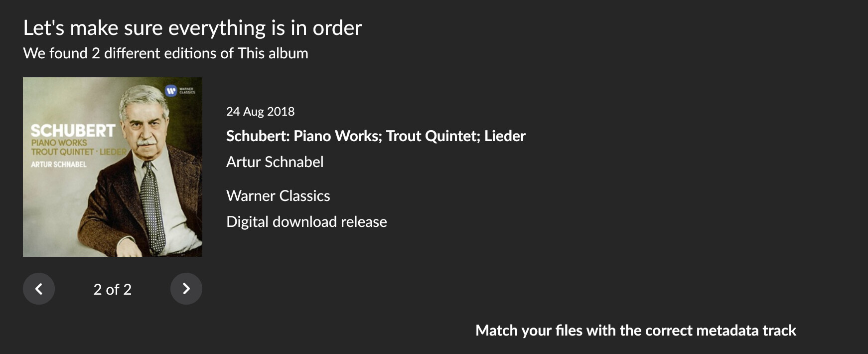Click the word "Lieder" in album title
This screenshot has height=354, width=868.
click(505, 136)
